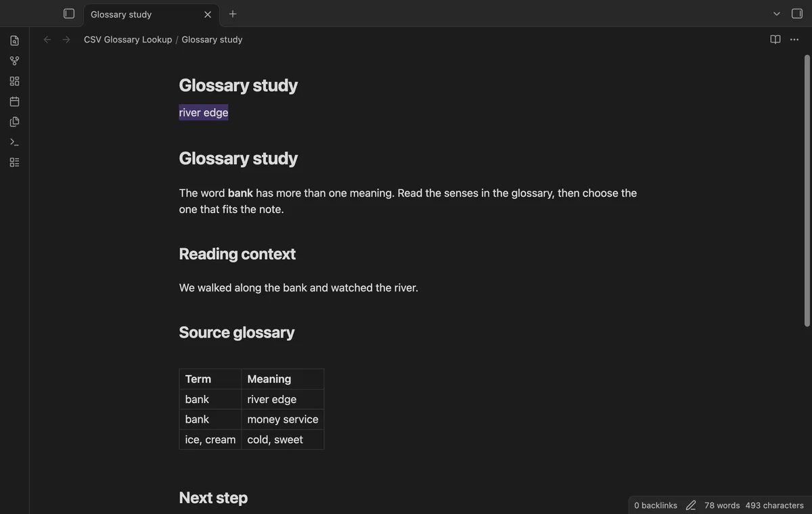Click the vertical scrollbar of the note

[x=807, y=189]
